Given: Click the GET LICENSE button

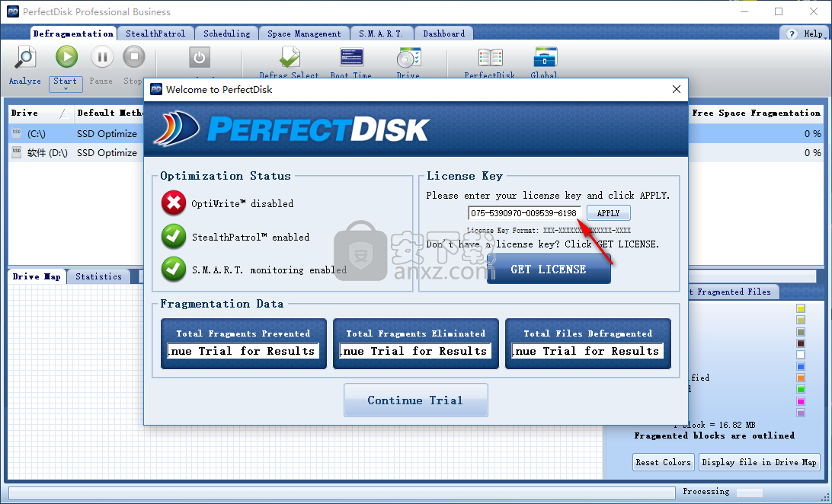Looking at the screenshot, I should [549, 269].
